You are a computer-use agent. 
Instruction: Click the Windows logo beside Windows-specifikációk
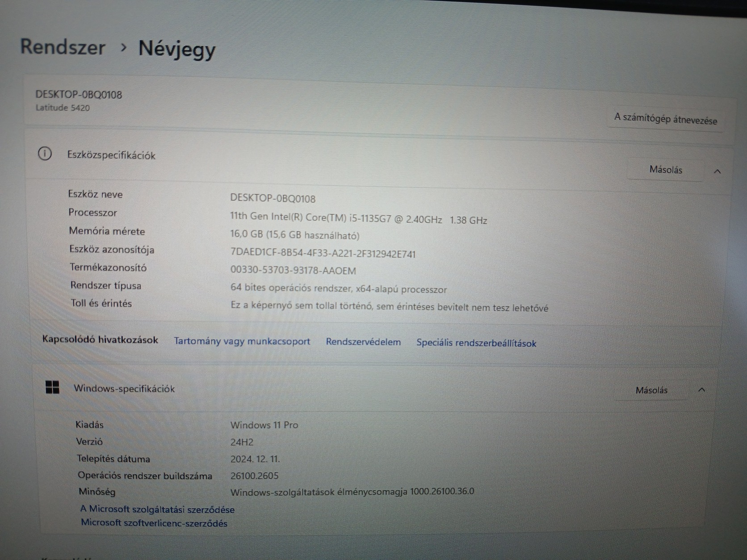(x=53, y=387)
